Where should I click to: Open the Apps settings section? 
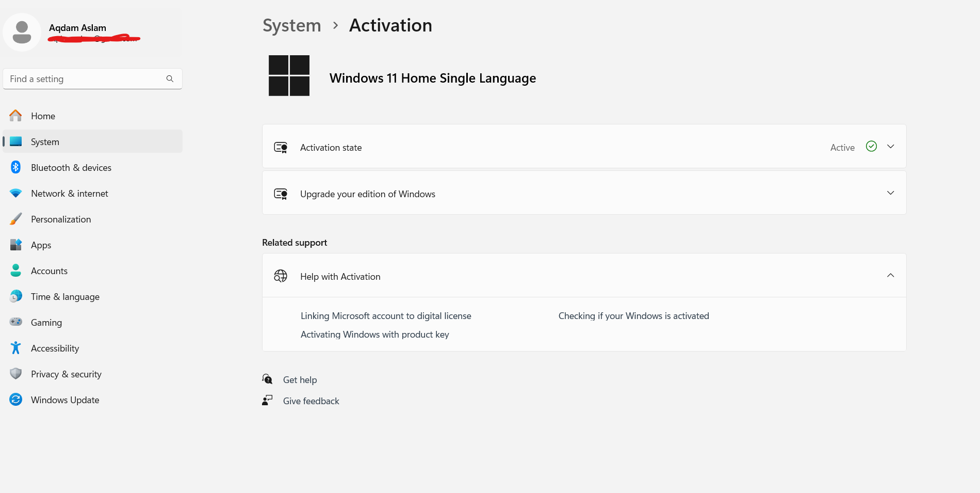[x=41, y=245]
